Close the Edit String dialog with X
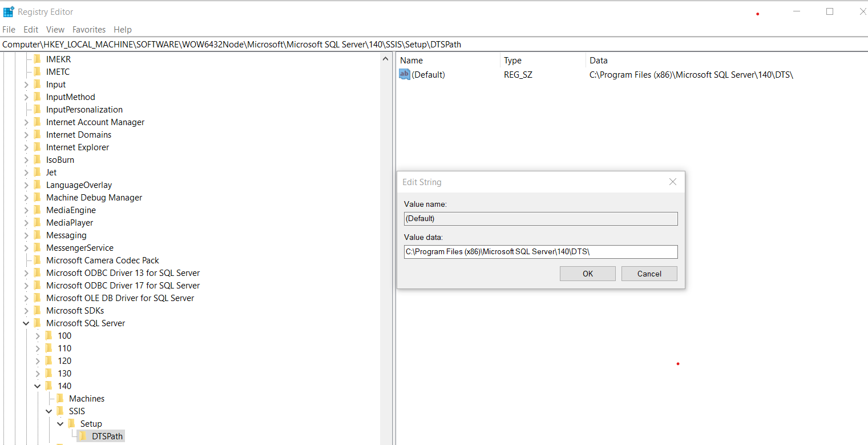This screenshot has height=445, width=868. [673, 182]
